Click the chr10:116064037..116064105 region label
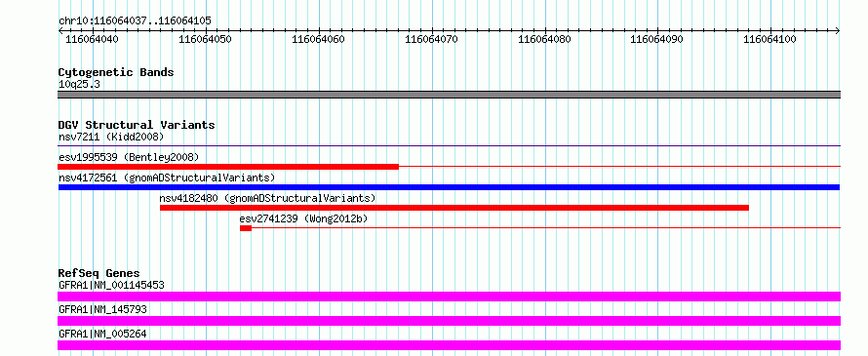This screenshot has height=356, width=868. click(x=135, y=21)
